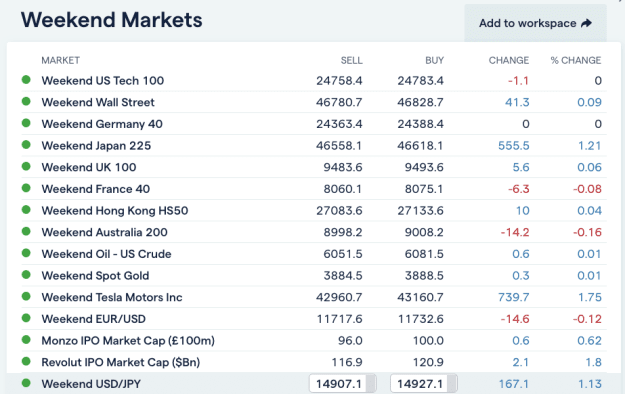Open the Weekend Wall Street market

[x=98, y=102]
